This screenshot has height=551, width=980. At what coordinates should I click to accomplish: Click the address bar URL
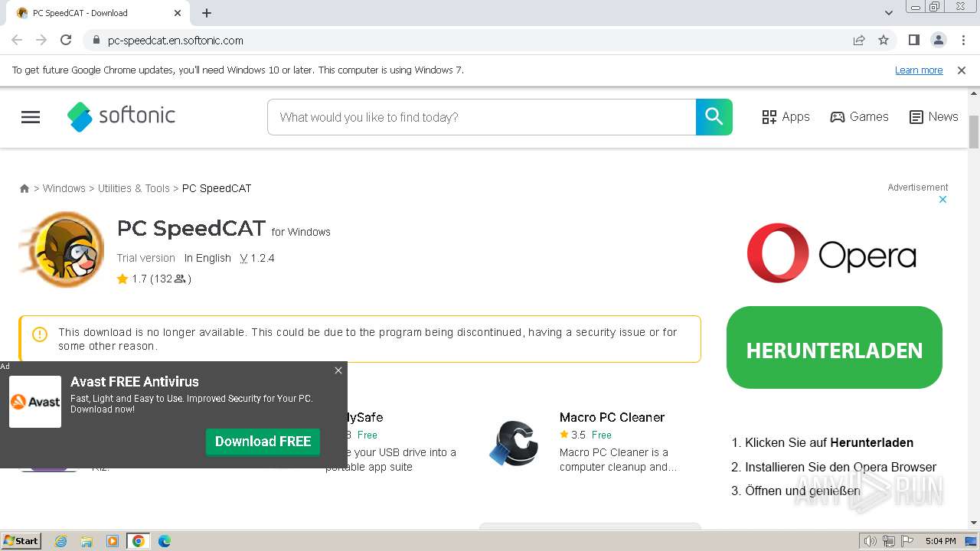[x=175, y=41]
